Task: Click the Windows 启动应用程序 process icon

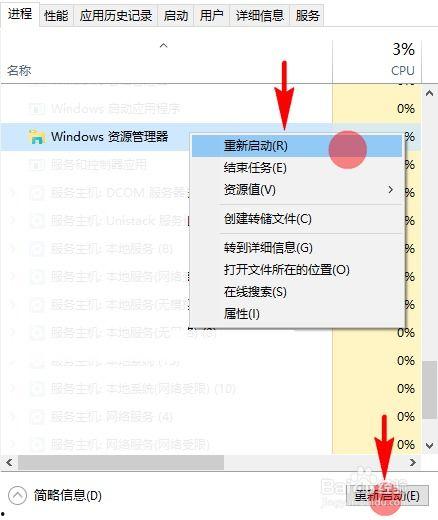Action: click(37, 108)
